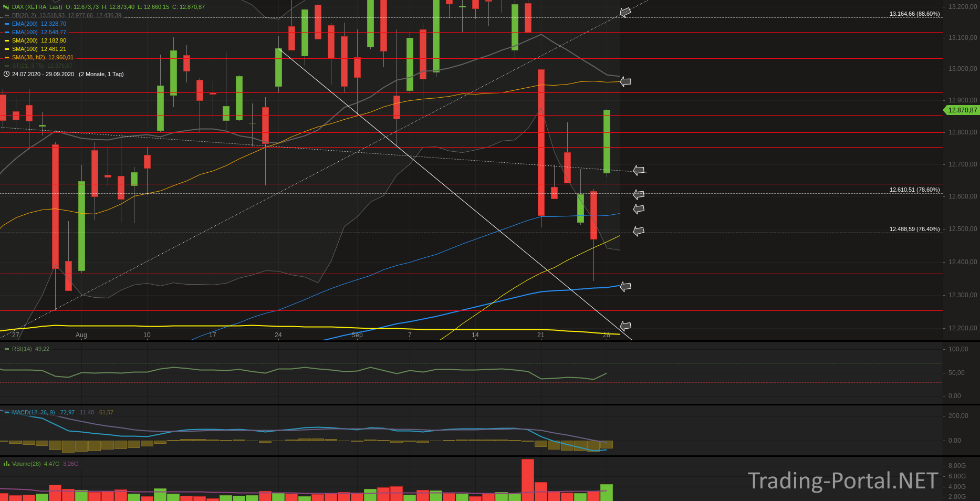
Task: Select the RSI(14) indicator label
Action: (22, 349)
